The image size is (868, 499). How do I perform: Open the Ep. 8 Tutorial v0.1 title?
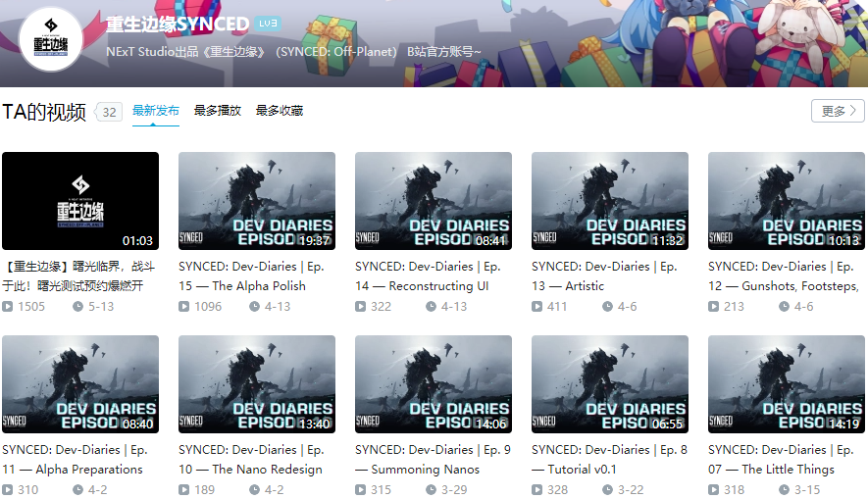tap(609, 459)
